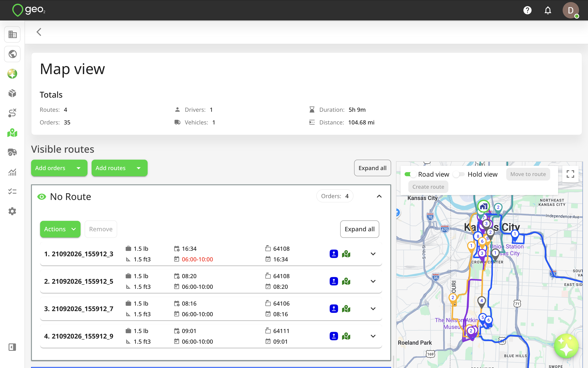Click Expand all beside Add routes
588x368 pixels.
tap(372, 168)
